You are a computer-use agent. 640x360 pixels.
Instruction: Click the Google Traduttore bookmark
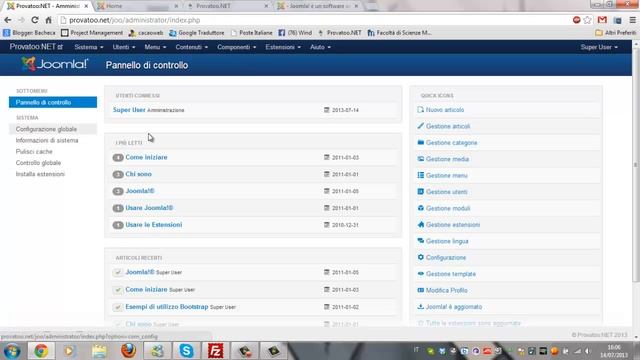[197, 33]
